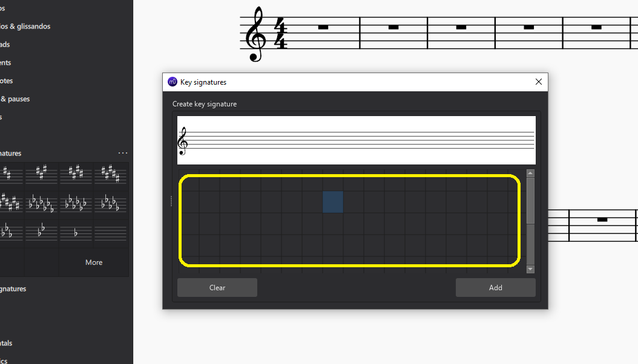The height and width of the screenshot is (364, 638).
Task: Toggle the highlighted blue accidental grid cell
Action: click(x=333, y=203)
